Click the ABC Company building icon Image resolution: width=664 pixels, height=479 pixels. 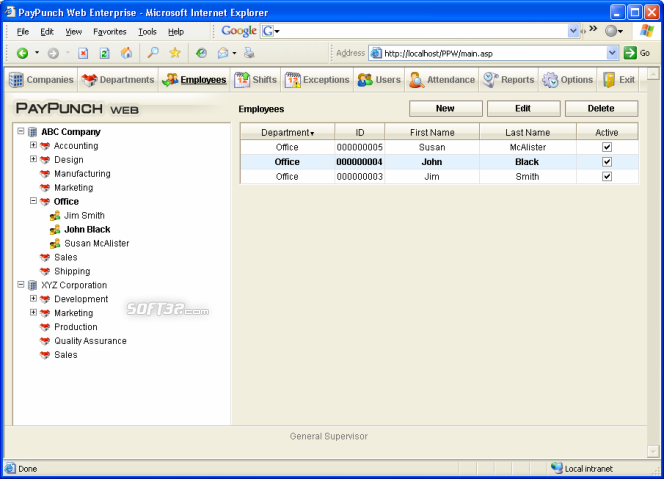point(33,132)
